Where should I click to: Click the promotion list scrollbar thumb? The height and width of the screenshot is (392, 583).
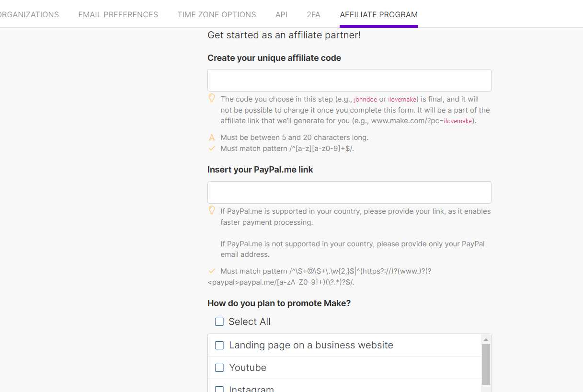[x=486, y=364]
